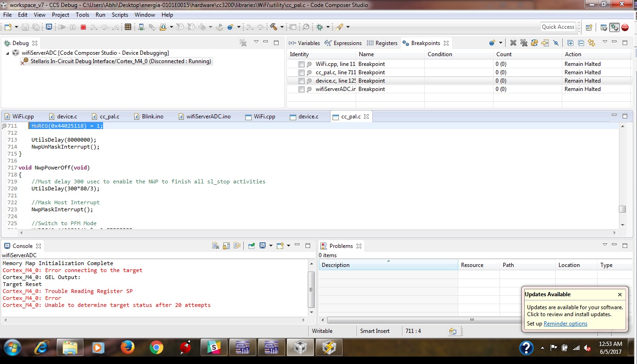Click the Quick Access field
This screenshot has height=364, width=637.
[558, 27]
